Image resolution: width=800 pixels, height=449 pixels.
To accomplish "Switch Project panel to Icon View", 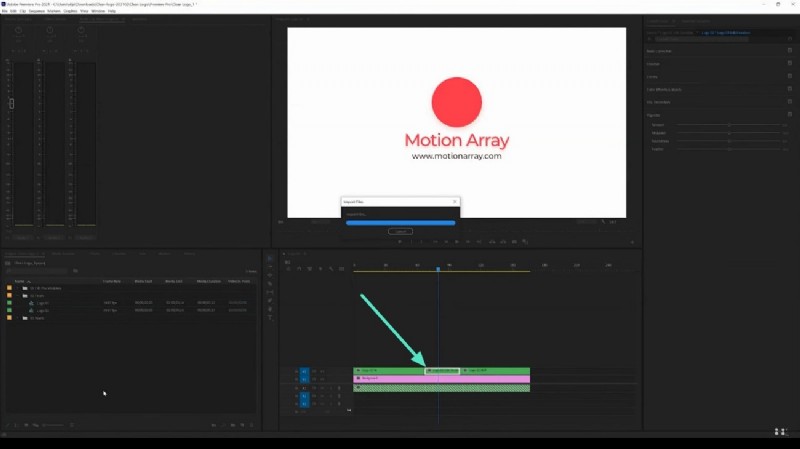I will [26, 425].
